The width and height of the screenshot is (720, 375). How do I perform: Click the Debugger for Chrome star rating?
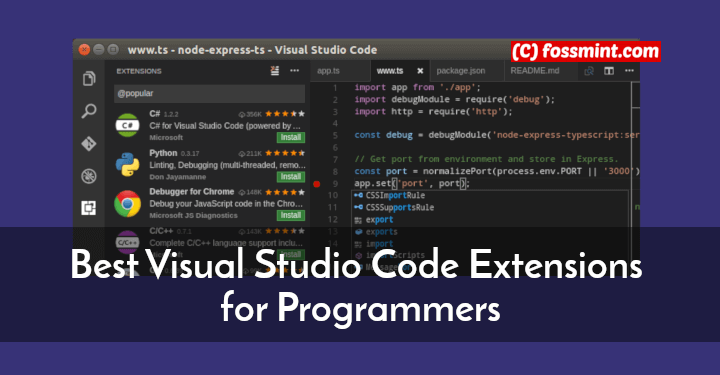285,192
